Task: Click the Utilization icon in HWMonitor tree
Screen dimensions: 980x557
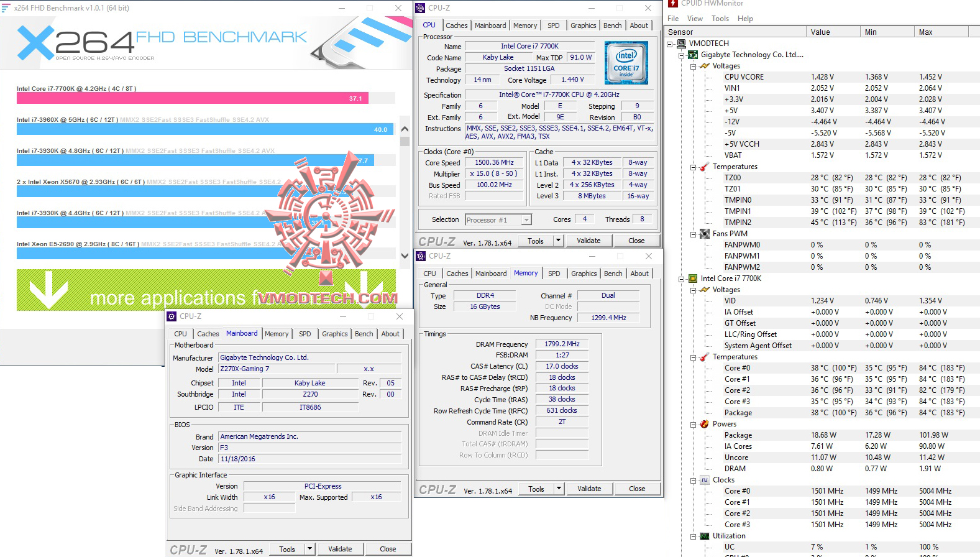Action: pyautogui.click(x=705, y=536)
